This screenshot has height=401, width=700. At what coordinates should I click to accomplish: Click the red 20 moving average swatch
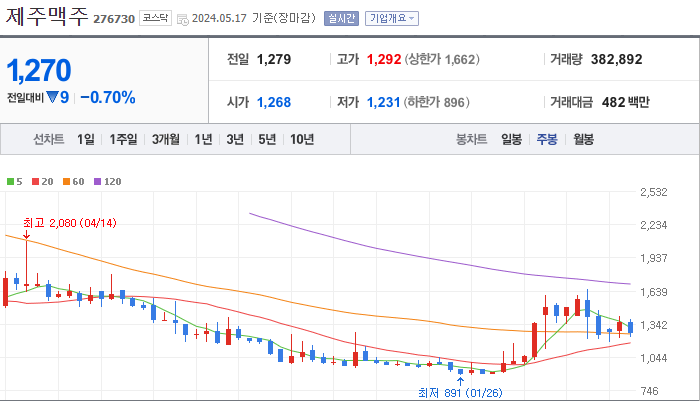36,181
